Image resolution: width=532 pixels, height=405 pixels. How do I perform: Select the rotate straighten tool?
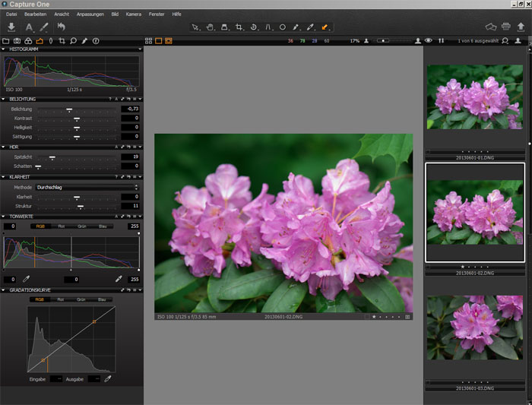click(x=254, y=27)
